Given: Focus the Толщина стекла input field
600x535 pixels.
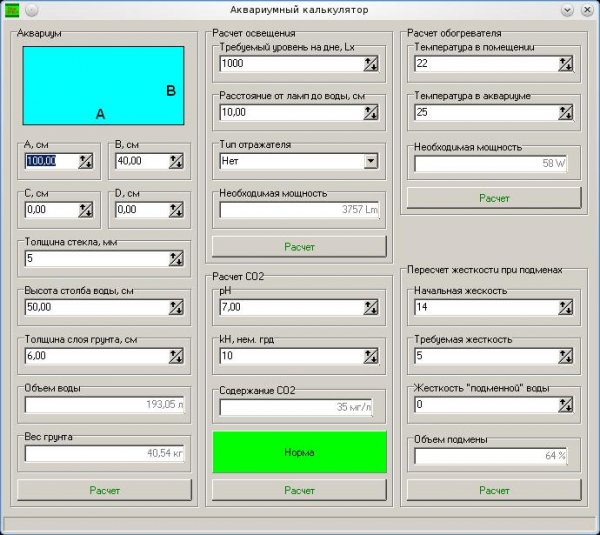Looking at the screenshot, I should pos(97,259).
